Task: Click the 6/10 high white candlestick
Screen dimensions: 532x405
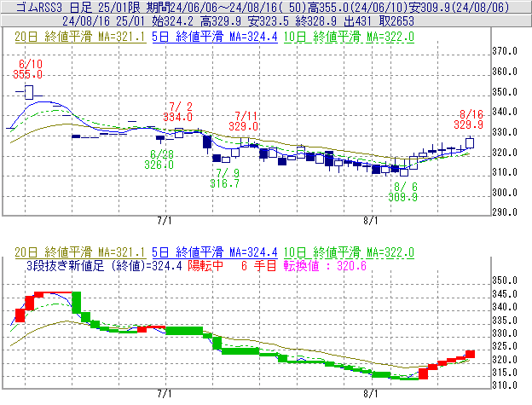Action: click(x=29, y=92)
